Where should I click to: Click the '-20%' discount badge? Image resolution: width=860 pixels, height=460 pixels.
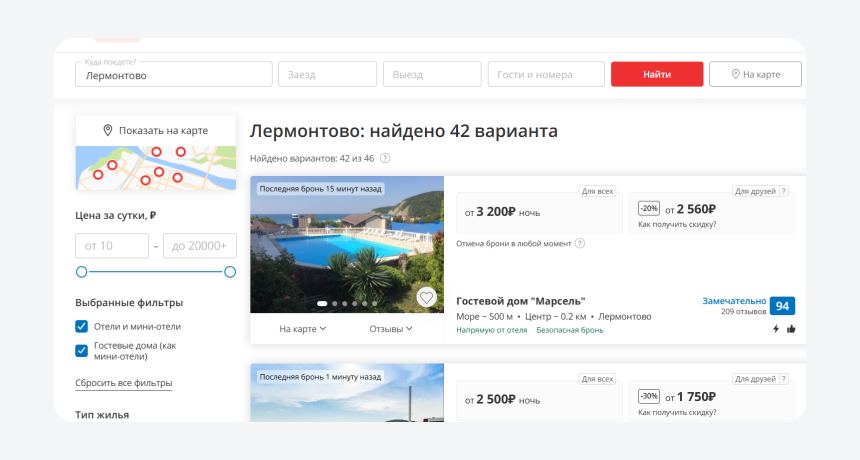(649, 208)
